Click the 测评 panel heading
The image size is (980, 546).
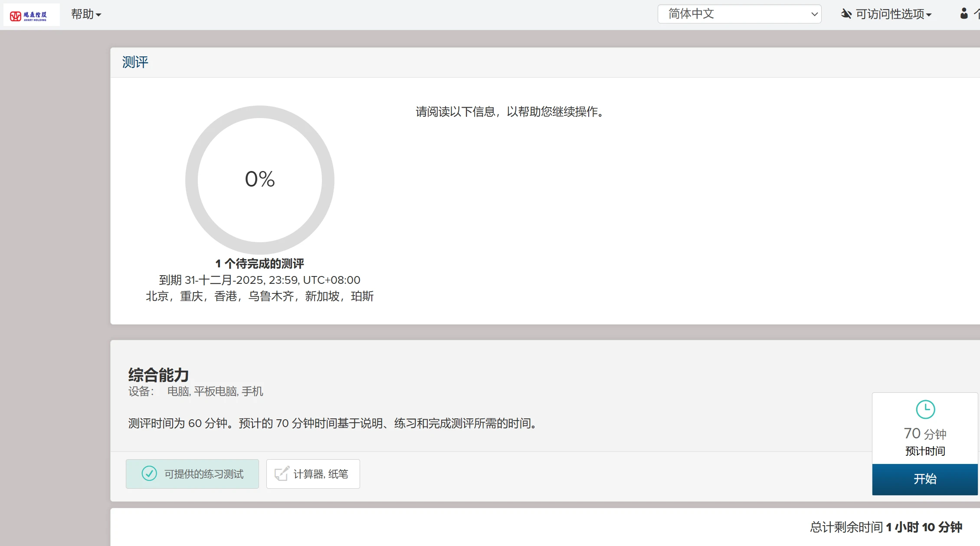(x=135, y=62)
